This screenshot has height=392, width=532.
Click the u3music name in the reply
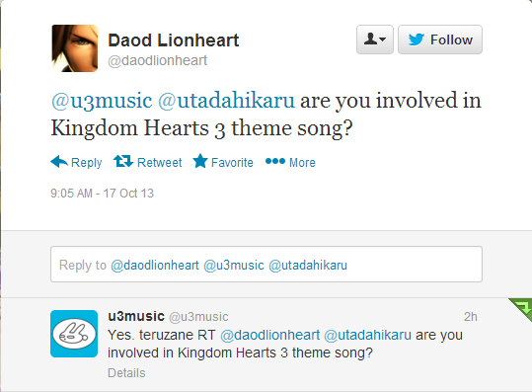tap(136, 316)
